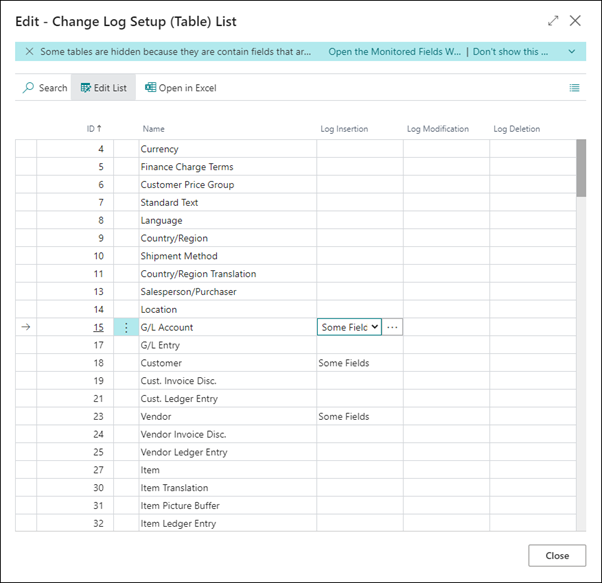Click Log Deletion cell for Customer
This screenshot has height=583, width=602.
click(x=533, y=363)
